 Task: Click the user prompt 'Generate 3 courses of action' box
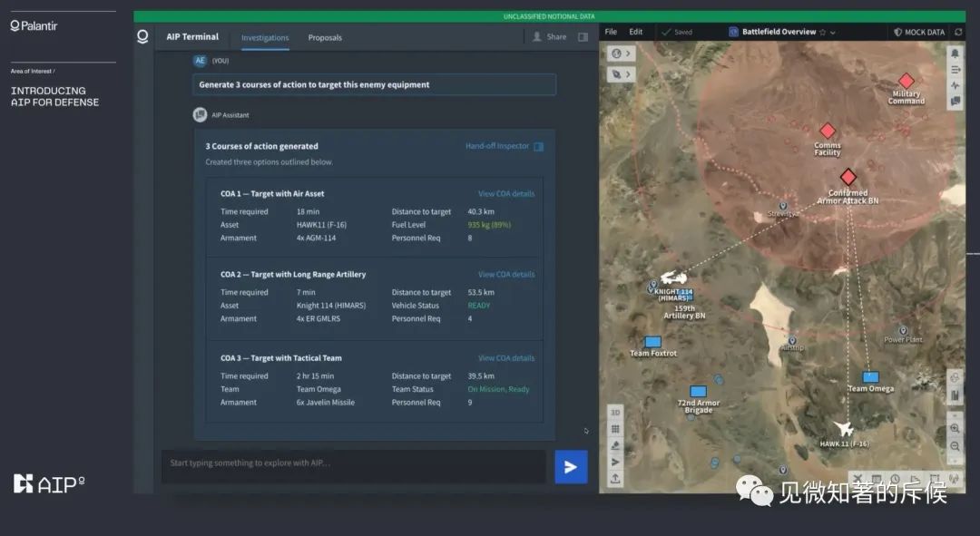(375, 84)
